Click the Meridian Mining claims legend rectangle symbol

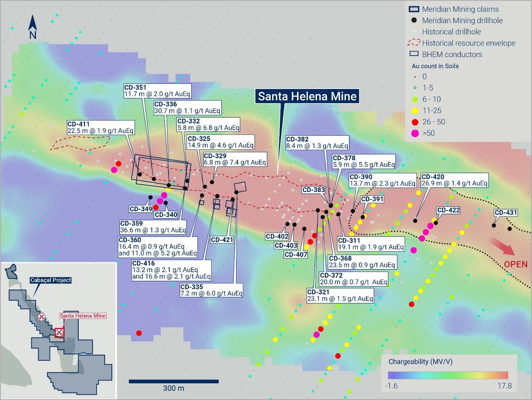coord(414,9)
